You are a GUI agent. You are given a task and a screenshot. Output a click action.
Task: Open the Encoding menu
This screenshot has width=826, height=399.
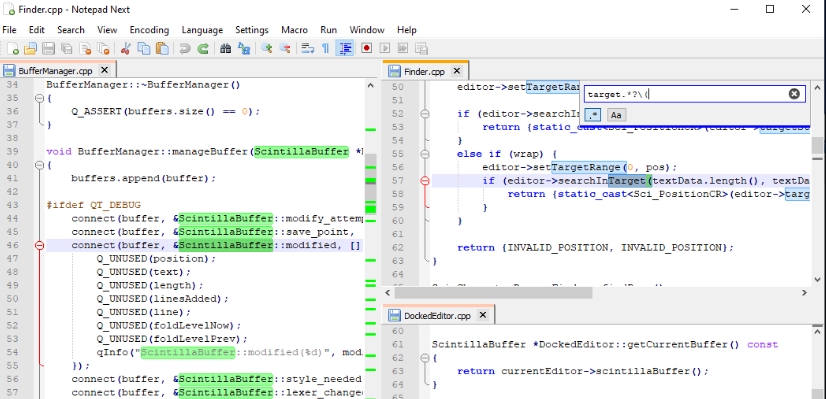pos(149,30)
